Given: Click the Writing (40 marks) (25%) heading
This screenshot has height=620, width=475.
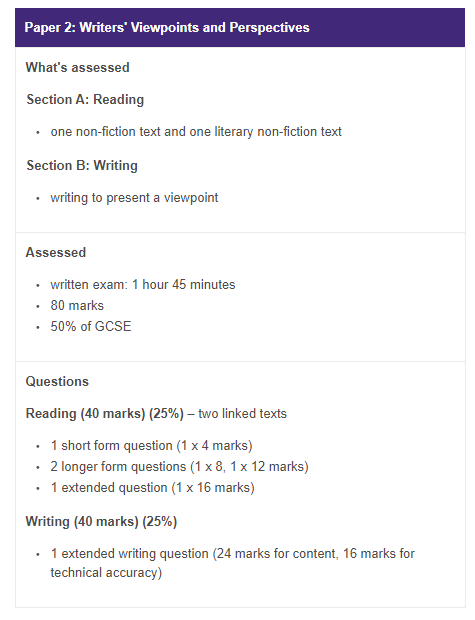Looking at the screenshot, I should click(101, 522).
